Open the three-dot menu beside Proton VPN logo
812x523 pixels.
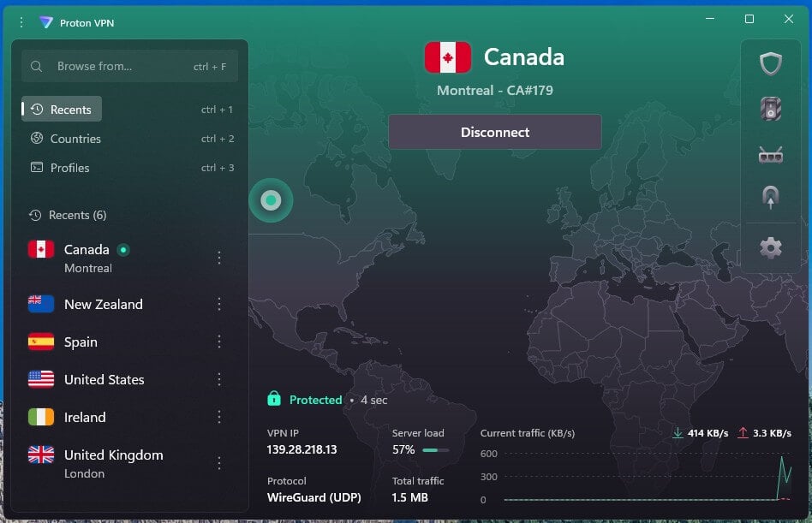tap(21, 22)
